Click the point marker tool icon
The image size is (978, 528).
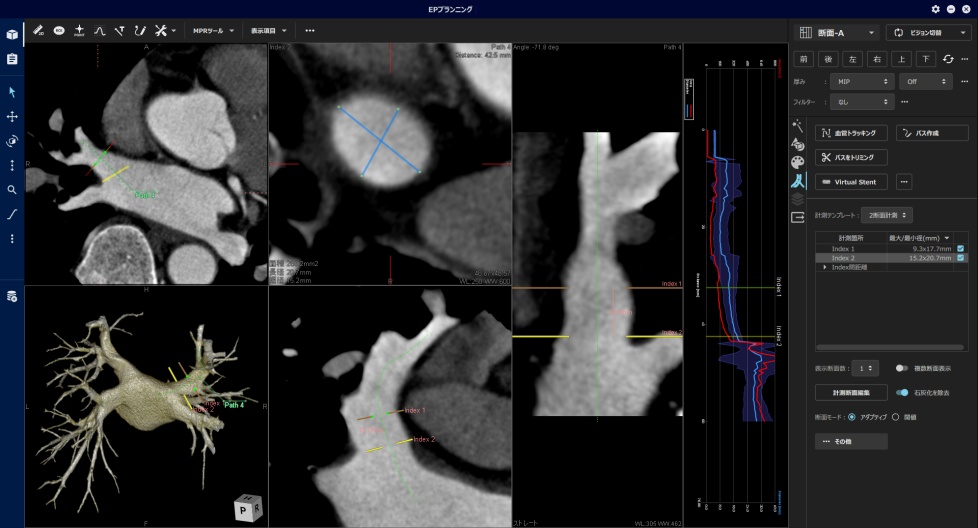pos(79,31)
